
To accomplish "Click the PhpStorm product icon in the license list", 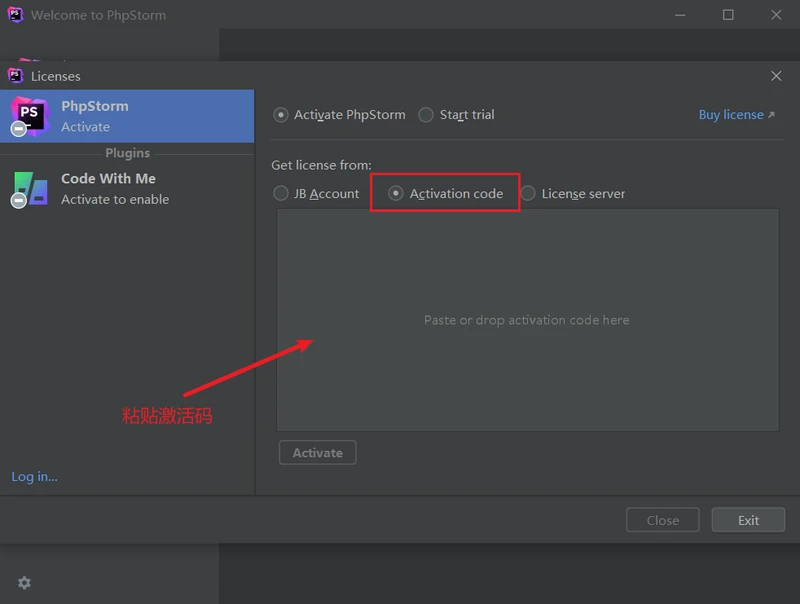I will [29, 116].
